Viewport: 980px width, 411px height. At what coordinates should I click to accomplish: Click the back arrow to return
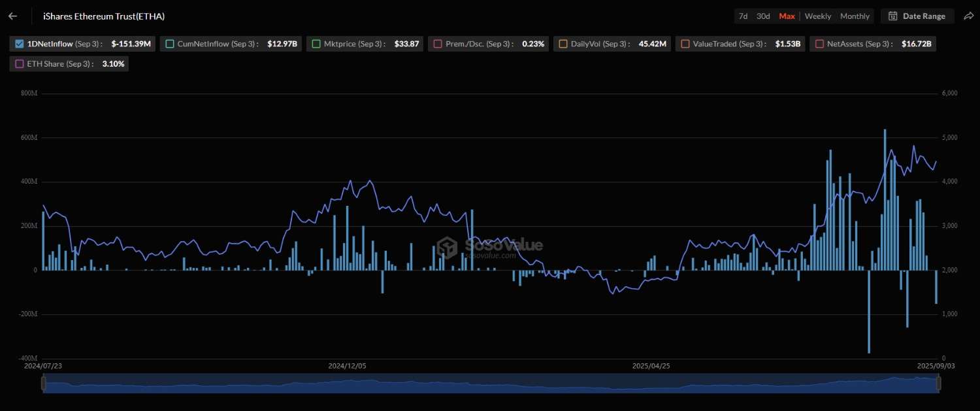tap(12, 16)
